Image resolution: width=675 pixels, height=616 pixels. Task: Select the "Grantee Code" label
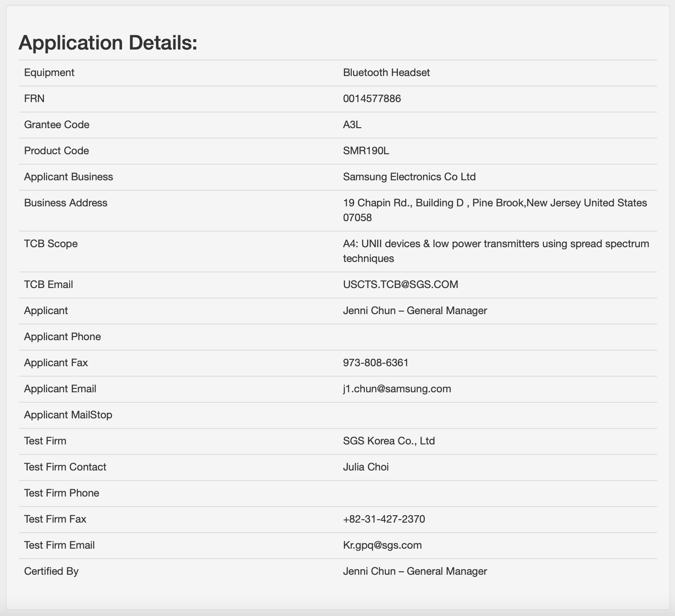[x=56, y=125]
